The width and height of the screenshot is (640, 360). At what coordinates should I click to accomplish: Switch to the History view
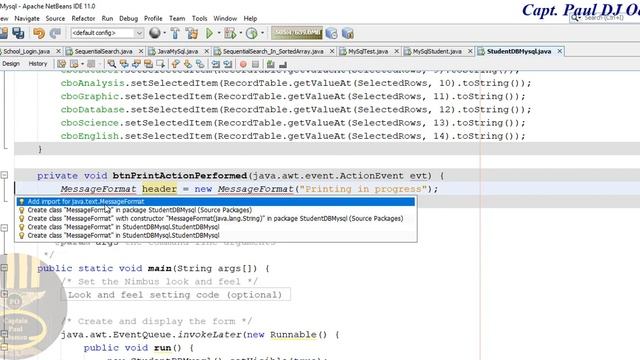(x=38, y=64)
